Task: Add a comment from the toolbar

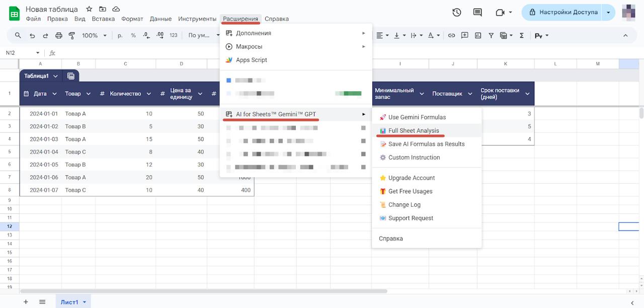Action: tap(464, 35)
